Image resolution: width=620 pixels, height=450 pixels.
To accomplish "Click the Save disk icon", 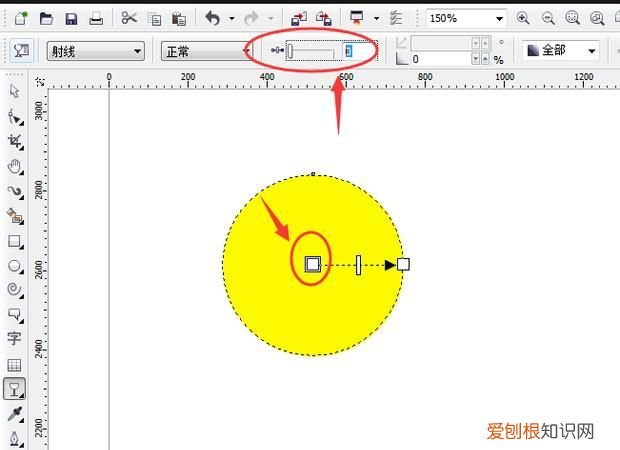I will 71,18.
